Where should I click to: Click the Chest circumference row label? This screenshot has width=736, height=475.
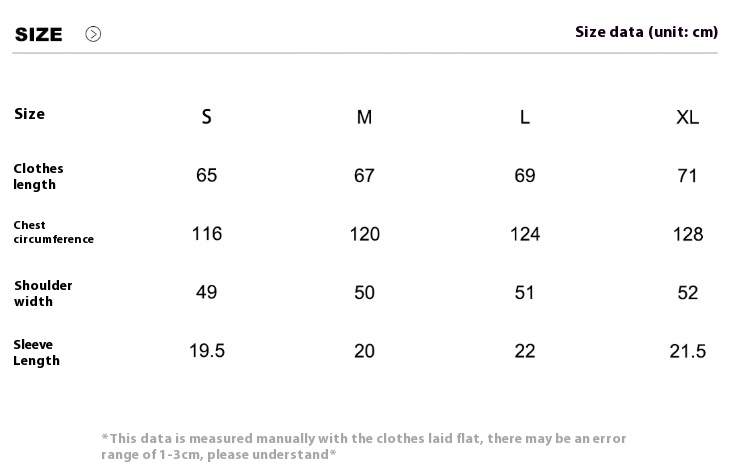tap(54, 232)
